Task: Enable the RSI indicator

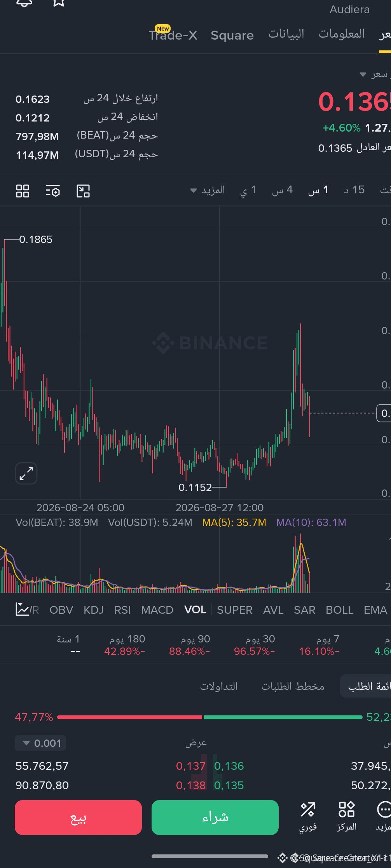Action: point(122,610)
